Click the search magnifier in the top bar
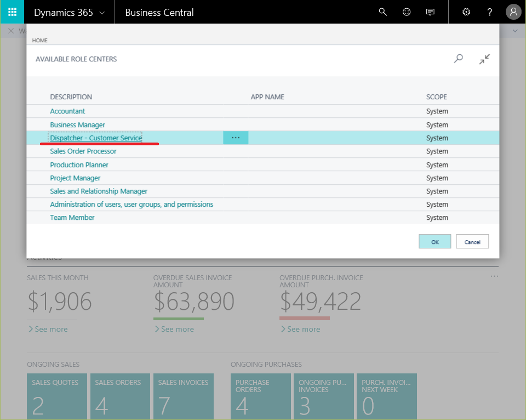Viewport: 526px width, 420px height. 383,12
